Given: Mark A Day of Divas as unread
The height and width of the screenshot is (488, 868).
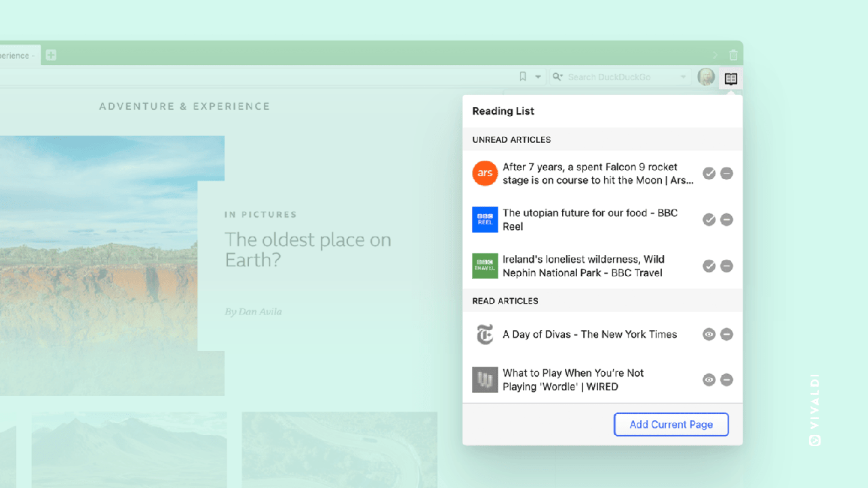Looking at the screenshot, I should (x=709, y=334).
